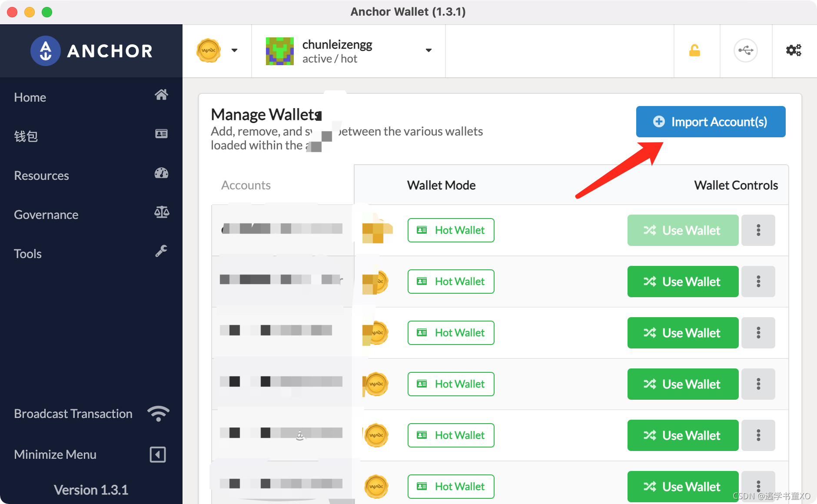
Task: Click shuffle icon on second row Use Wallet
Action: click(650, 282)
